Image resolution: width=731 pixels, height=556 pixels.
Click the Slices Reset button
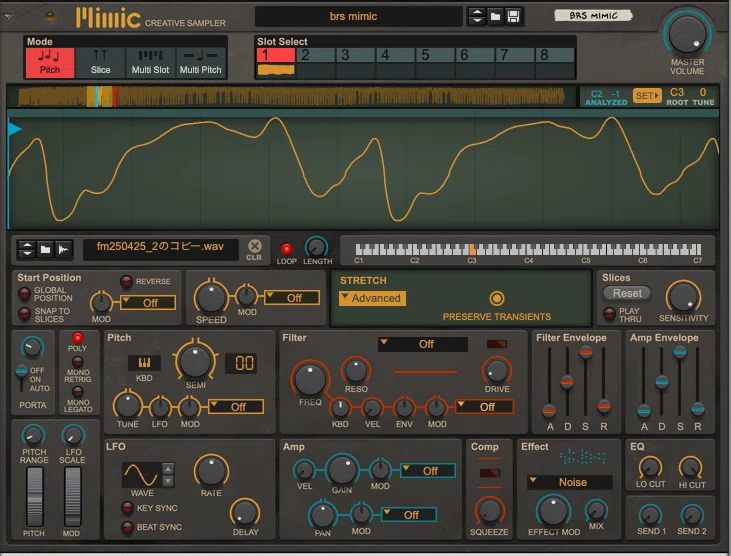coord(627,293)
